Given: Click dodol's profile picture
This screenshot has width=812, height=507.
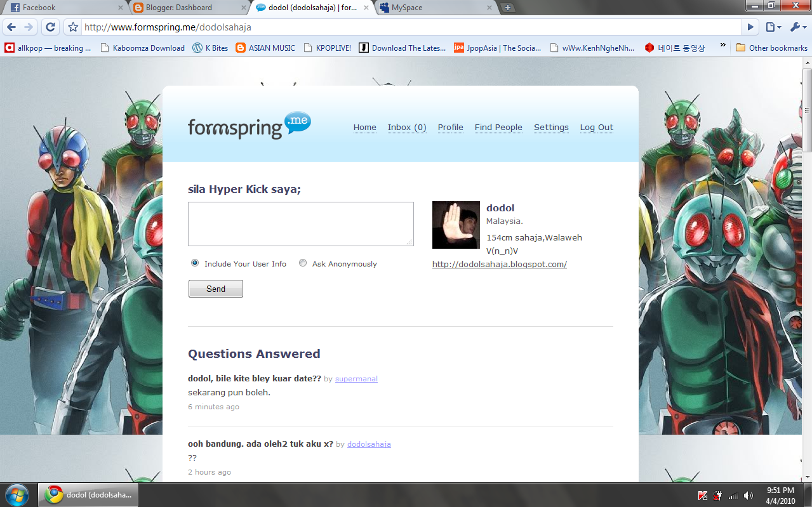Looking at the screenshot, I should click(456, 225).
